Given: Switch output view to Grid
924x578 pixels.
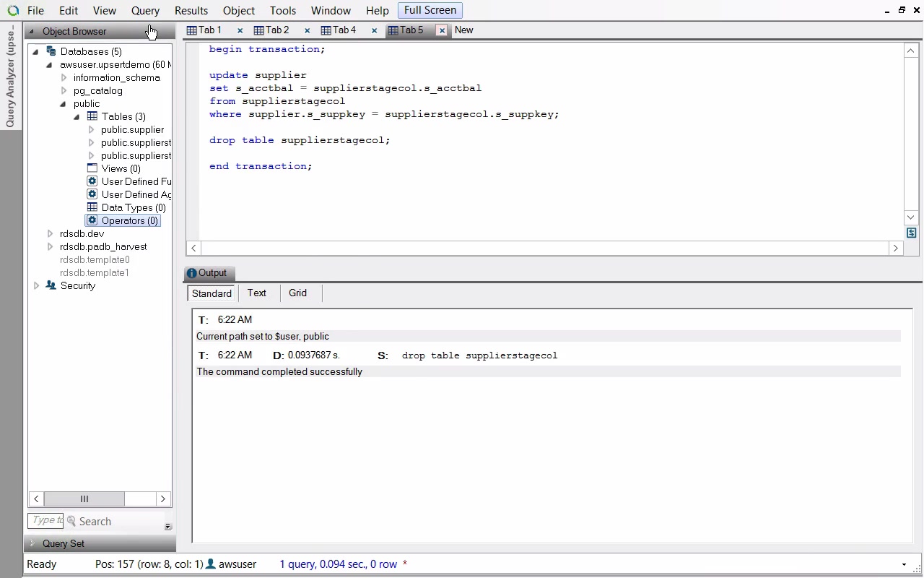Looking at the screenshot, I should (x=297, y=293).
